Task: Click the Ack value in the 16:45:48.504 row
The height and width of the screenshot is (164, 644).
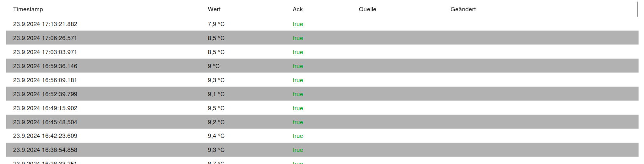Action: click(x=298, y=122)
